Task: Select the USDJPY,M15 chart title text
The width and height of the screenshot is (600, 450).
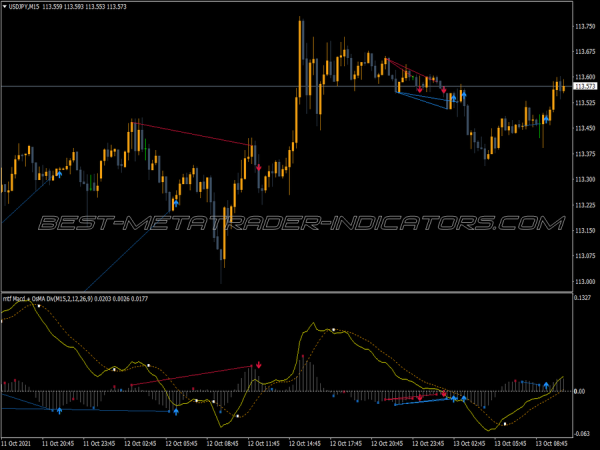Action: click(x=24, y=7)
